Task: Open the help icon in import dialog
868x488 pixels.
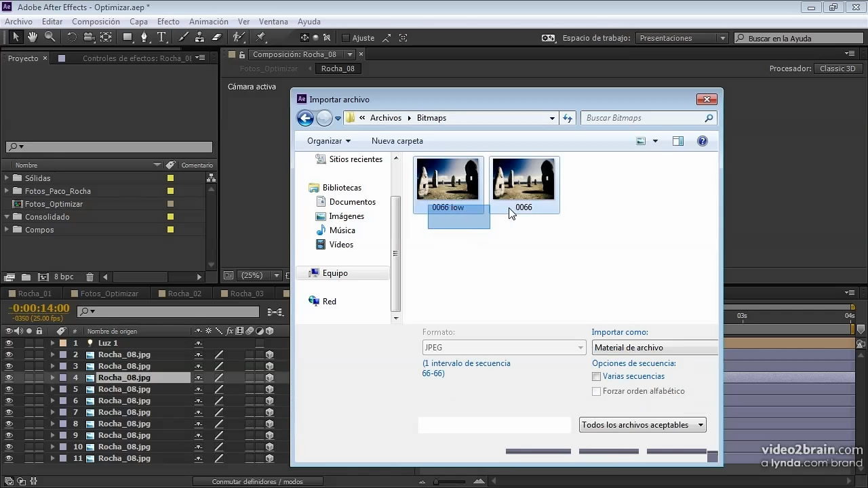Action: (x=703, y=141)
